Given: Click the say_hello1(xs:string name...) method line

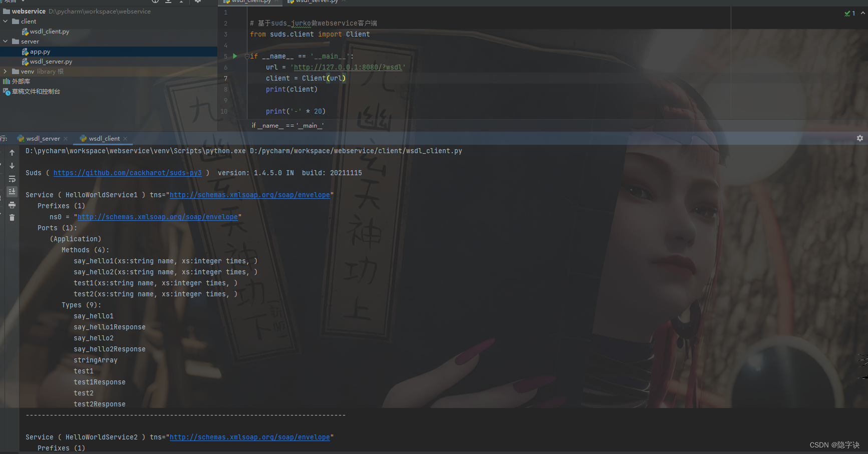Looking at the screenshot, I should click(x=166, y=261).
